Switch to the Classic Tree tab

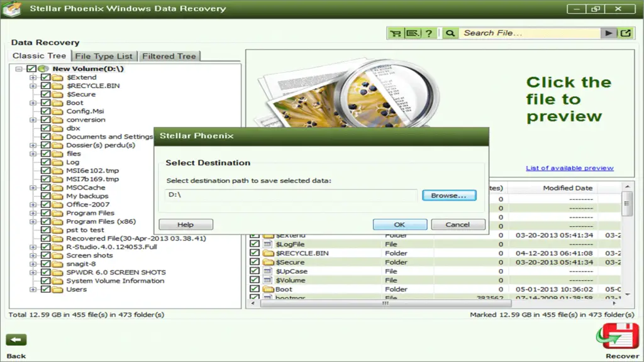click(39, 56)
